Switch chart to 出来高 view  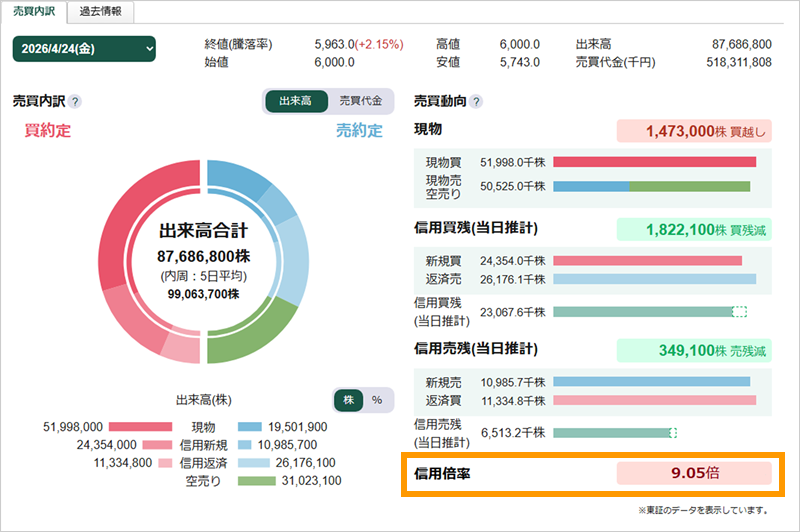[x=296, y=101]
